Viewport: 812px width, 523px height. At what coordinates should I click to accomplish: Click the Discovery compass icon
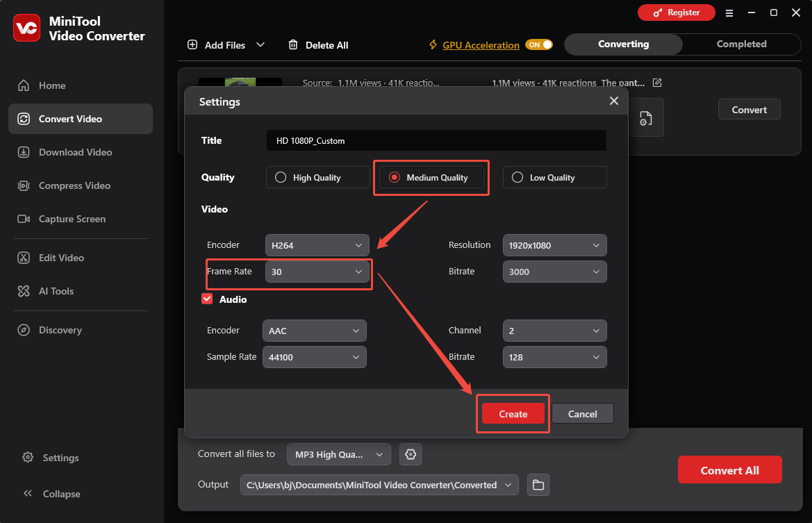click(x=24, y=330)
